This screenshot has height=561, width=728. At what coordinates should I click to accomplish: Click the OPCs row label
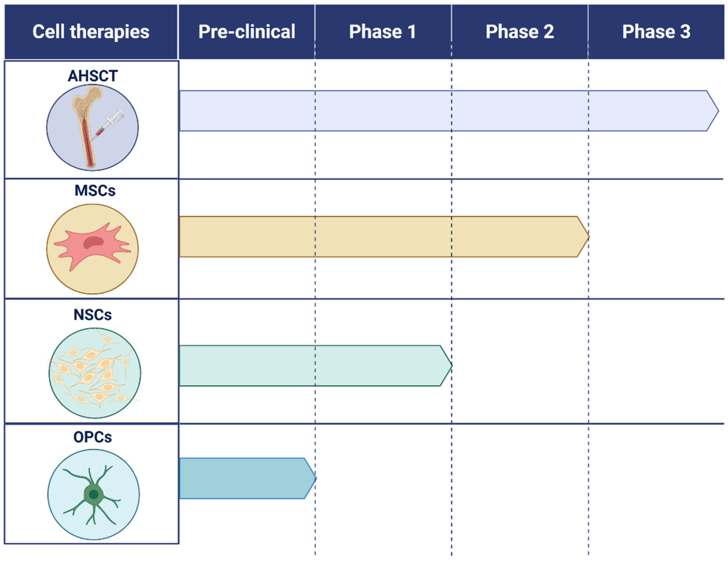[93, 437]
